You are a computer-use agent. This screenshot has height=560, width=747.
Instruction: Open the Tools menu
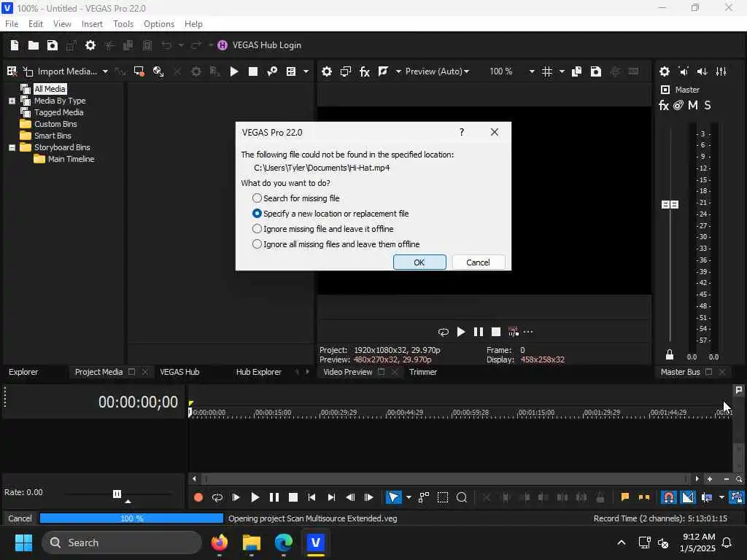click(x=123, y=24)
